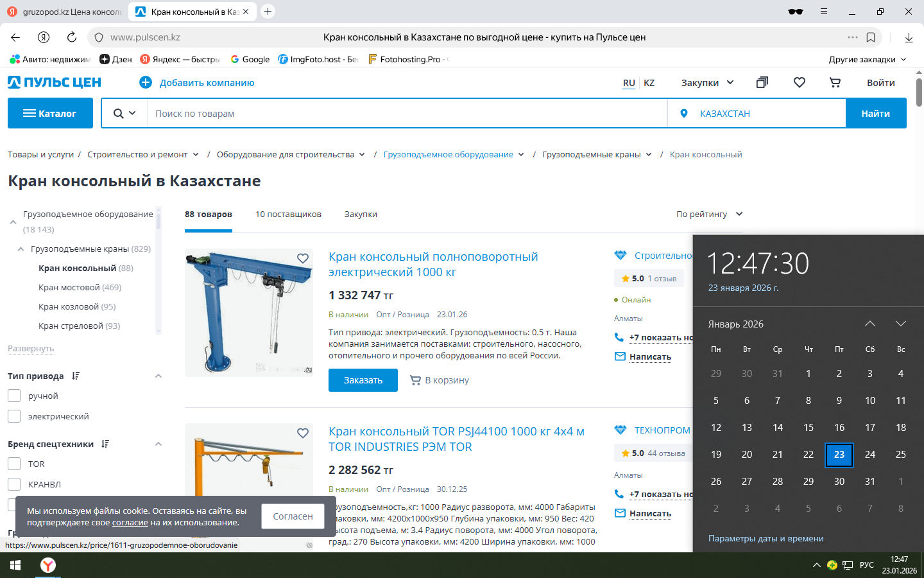
Task: Expand the Строительство и ремонт breadcrumb dropdown
Action: 196,154
